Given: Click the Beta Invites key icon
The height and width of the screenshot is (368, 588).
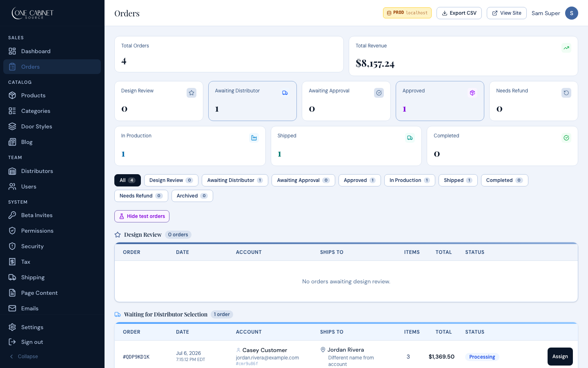Looking at the screenshot, I should pyautogui.click(x=12, y=215).
